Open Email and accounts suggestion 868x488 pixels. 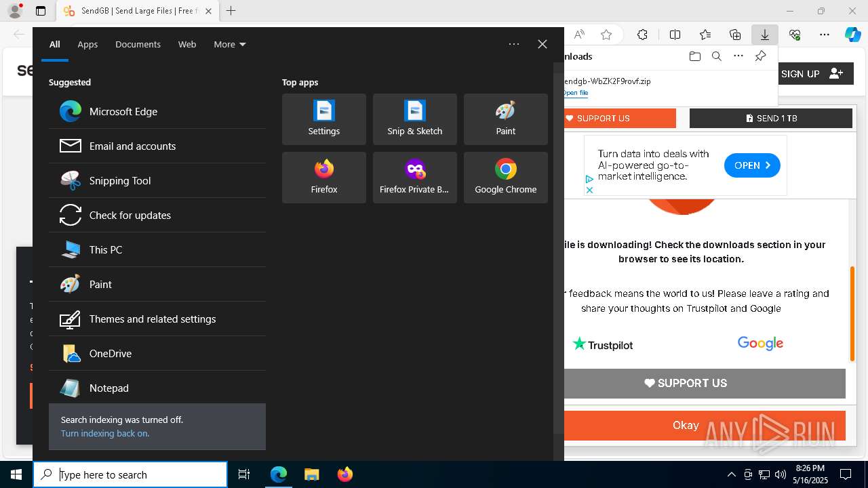pyautogui.click(x=157, y=146)
